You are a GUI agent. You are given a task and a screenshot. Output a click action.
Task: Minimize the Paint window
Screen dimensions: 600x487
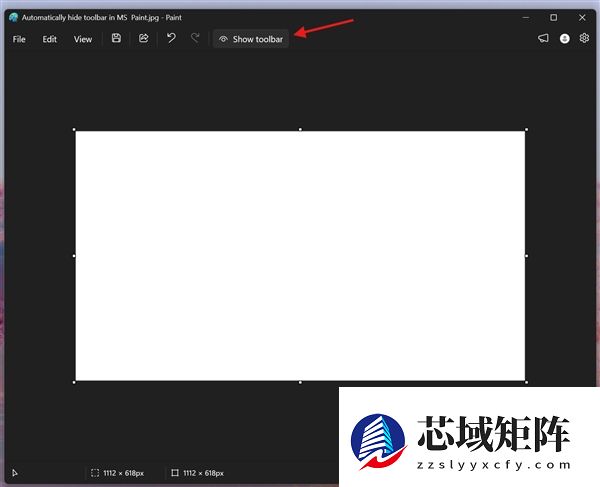(x=526, y=18)
